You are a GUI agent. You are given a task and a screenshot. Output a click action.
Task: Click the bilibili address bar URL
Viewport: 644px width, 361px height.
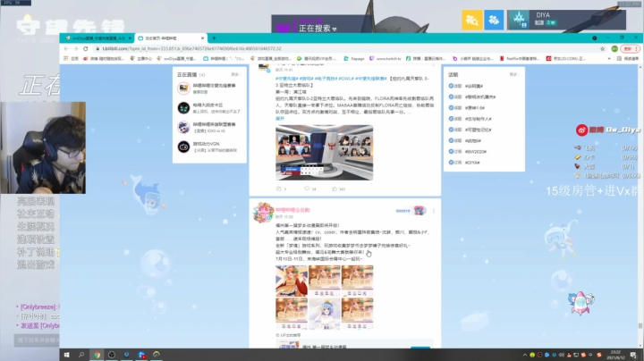[191, 48]
